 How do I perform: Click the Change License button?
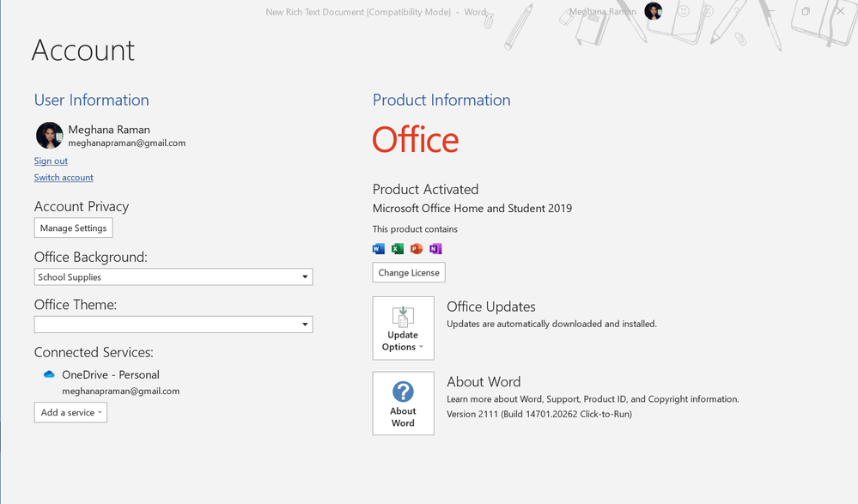[x=409, y=272]
